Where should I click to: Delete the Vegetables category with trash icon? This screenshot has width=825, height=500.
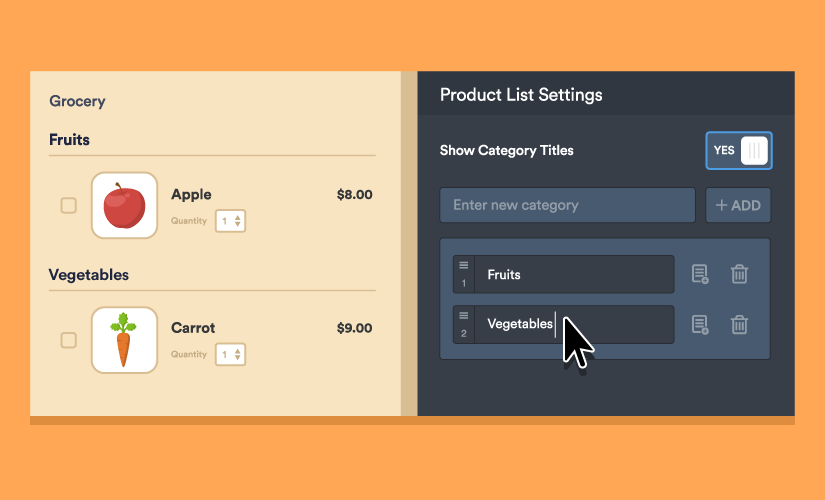point(739,324)
